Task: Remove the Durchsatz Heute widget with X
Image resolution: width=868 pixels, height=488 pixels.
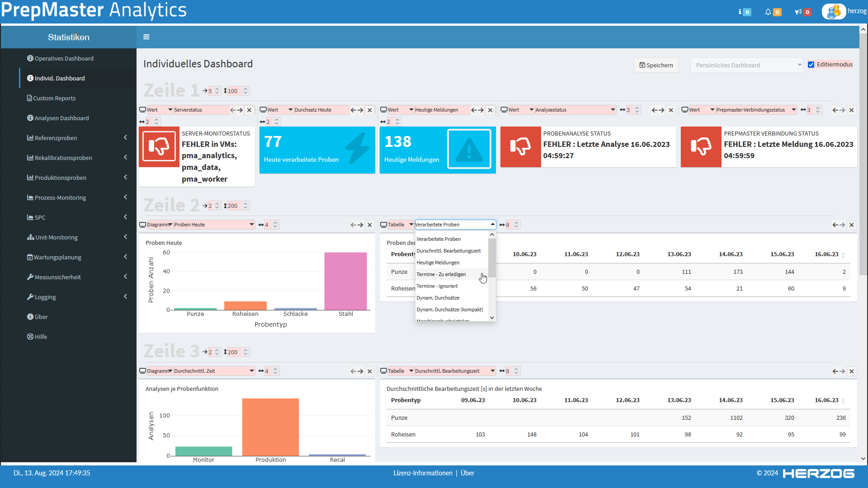Action: tap(370, 110)
